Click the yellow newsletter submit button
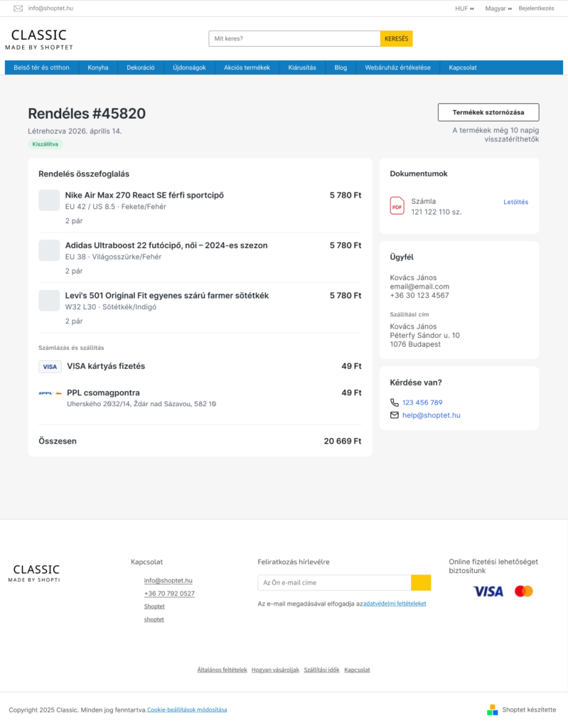The width and height of the screenshot is (568, 728). (421, 582)
